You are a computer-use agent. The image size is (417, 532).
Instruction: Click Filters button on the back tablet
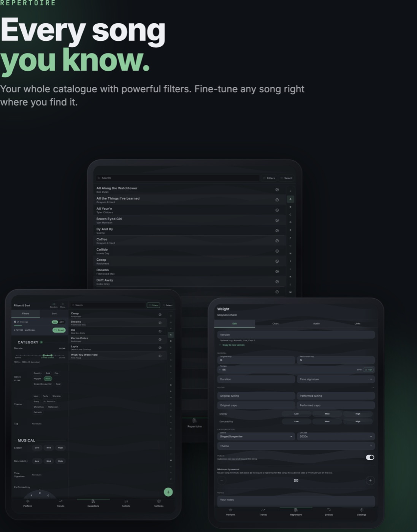[269, 178]
